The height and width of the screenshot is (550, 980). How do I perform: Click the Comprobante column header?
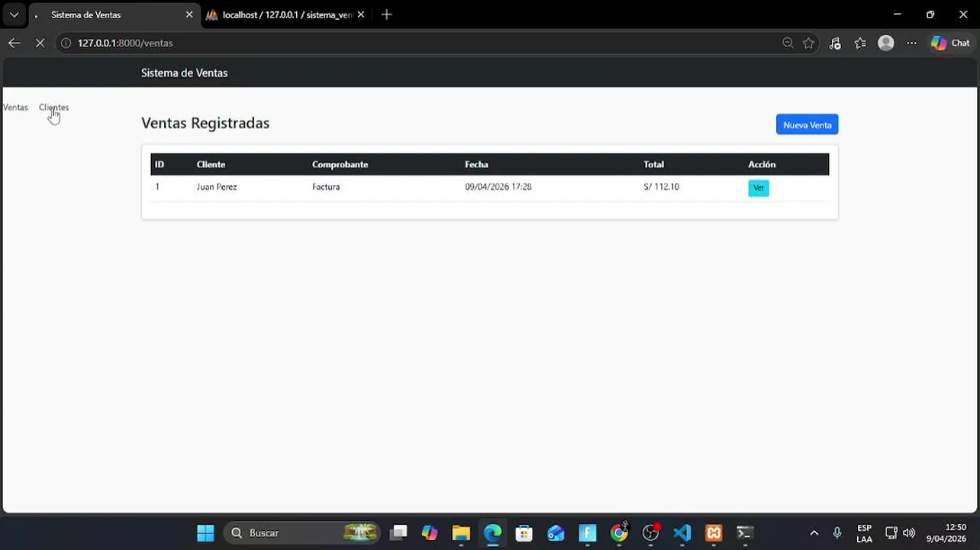(x=340, y=164)
